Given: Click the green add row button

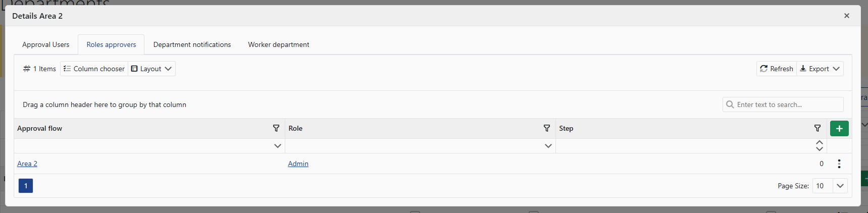Looking at the screenshot, I should coord(839,129).
